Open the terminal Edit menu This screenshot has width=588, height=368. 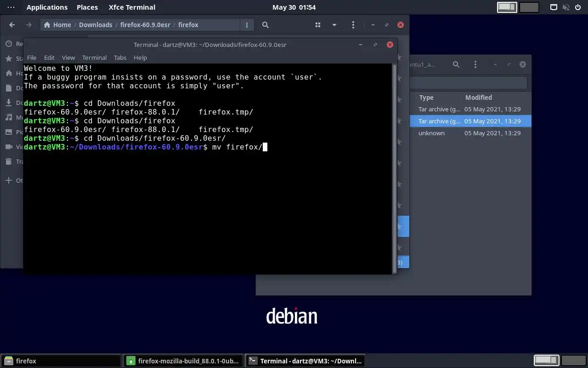[49, 57]
